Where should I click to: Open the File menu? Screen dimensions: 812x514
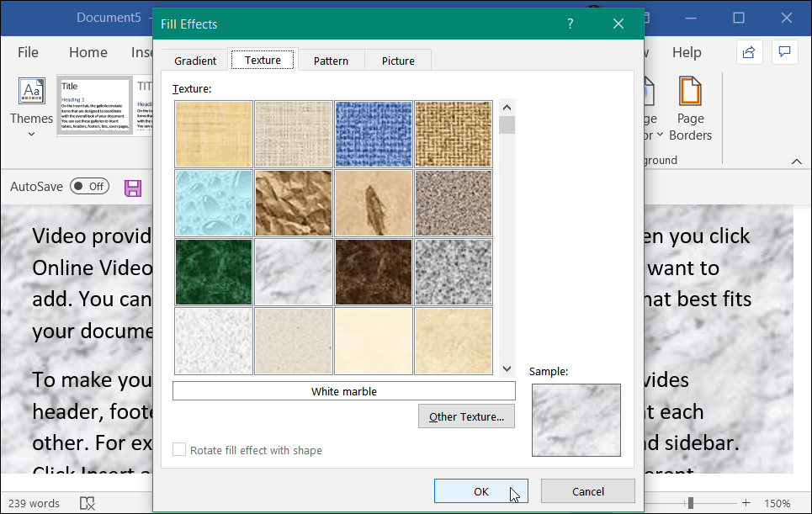pos(28,52)
